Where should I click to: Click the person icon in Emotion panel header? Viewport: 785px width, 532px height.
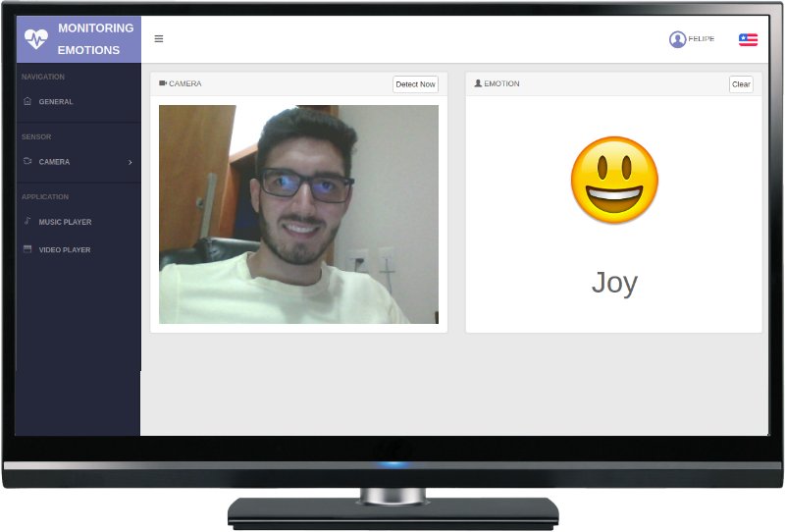coord(478,83)
